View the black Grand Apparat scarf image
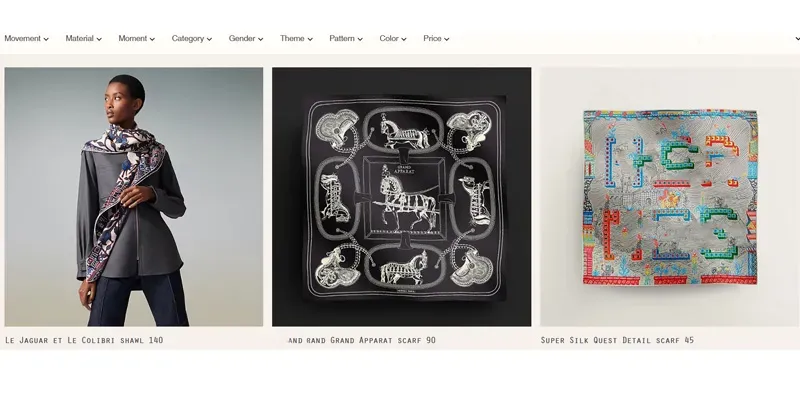800x400 pixels. pos(402,197)
